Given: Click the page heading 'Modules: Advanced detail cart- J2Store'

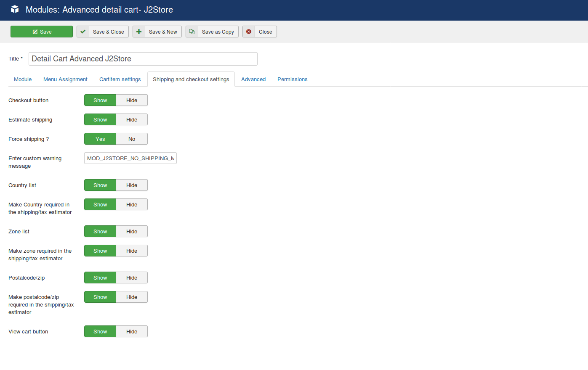Looking at the screenshot, I should pos(99,10).
